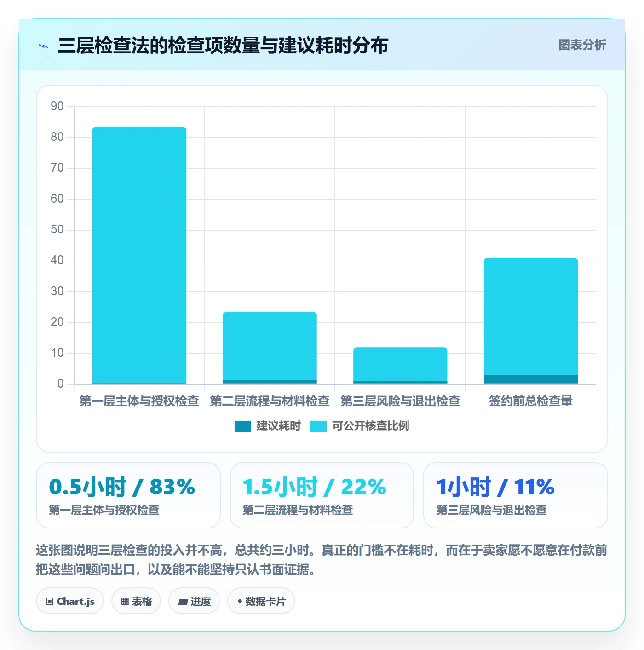The image size is (644, 650).
Task: Click the 第二层流程与材料检查 bar in the chart
Action: [x=270, y=348]
